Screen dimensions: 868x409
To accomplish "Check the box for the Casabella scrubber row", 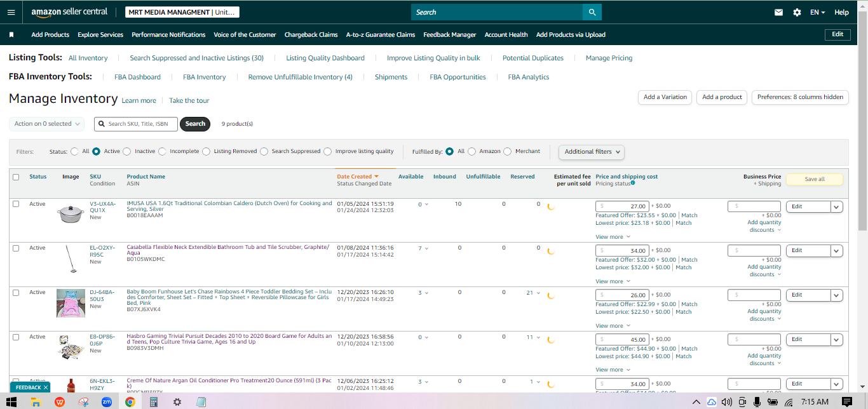I will pyautogui.click(x=16, y=248).
